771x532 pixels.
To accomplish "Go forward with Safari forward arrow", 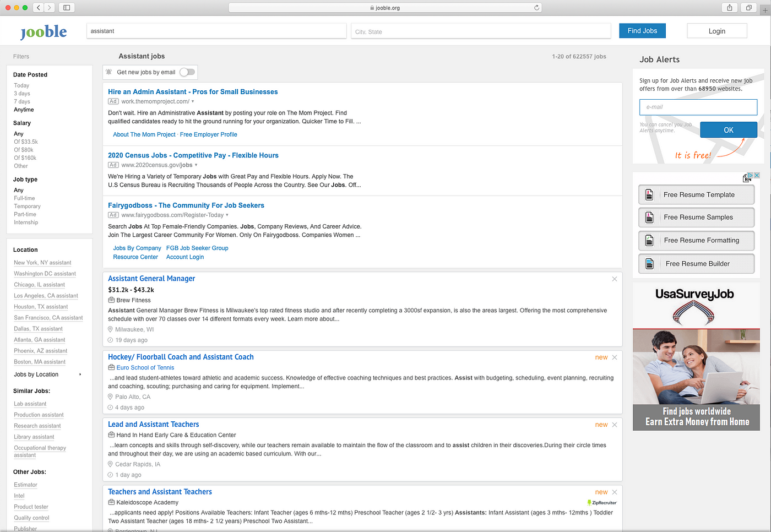I will click(50, 8).
